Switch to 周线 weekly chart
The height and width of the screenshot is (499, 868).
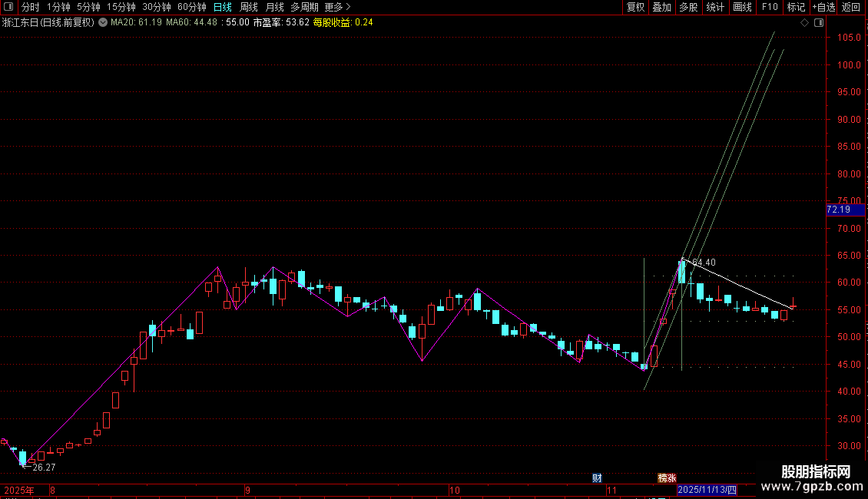coord(249,7)
